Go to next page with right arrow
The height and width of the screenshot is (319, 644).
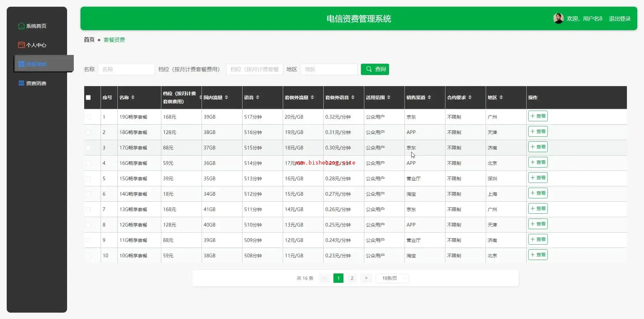point(366,278)
